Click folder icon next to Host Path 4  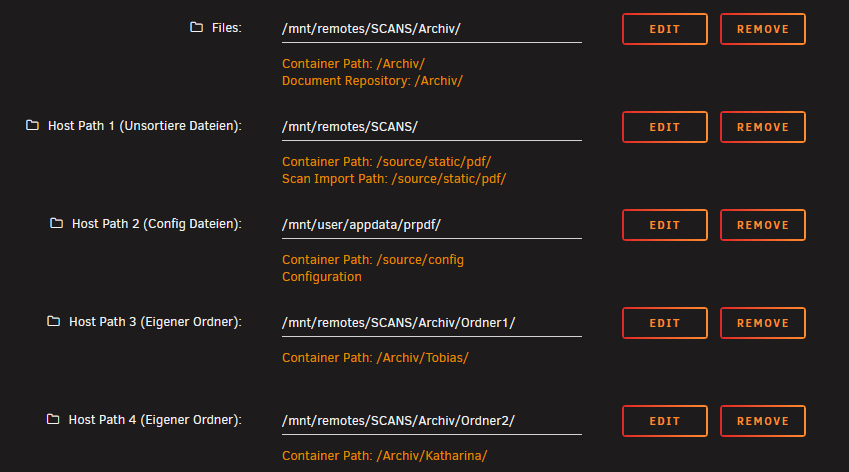pos(53,419)
